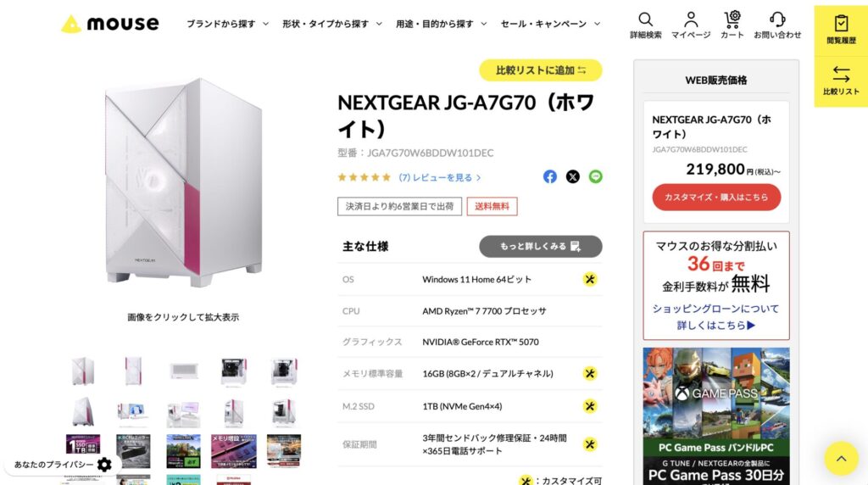Viewport: 868px width, 485px height.
Task: Click customize icon beside Windows 11 Home
Action: [590, 279]
